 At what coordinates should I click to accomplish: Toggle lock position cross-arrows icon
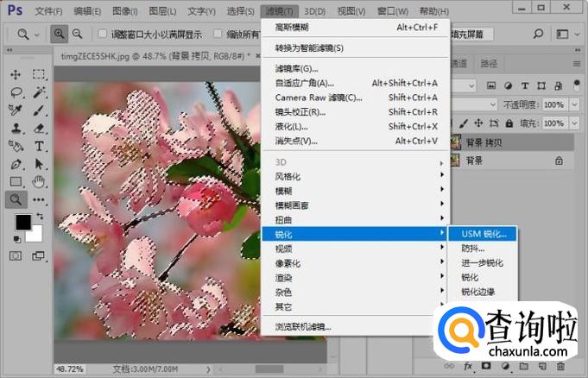478,123
